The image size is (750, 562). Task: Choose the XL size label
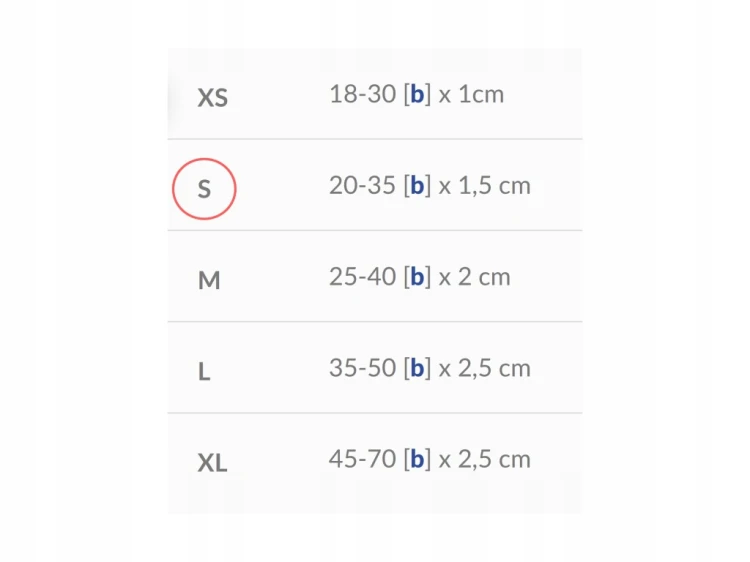coord(212,463)
